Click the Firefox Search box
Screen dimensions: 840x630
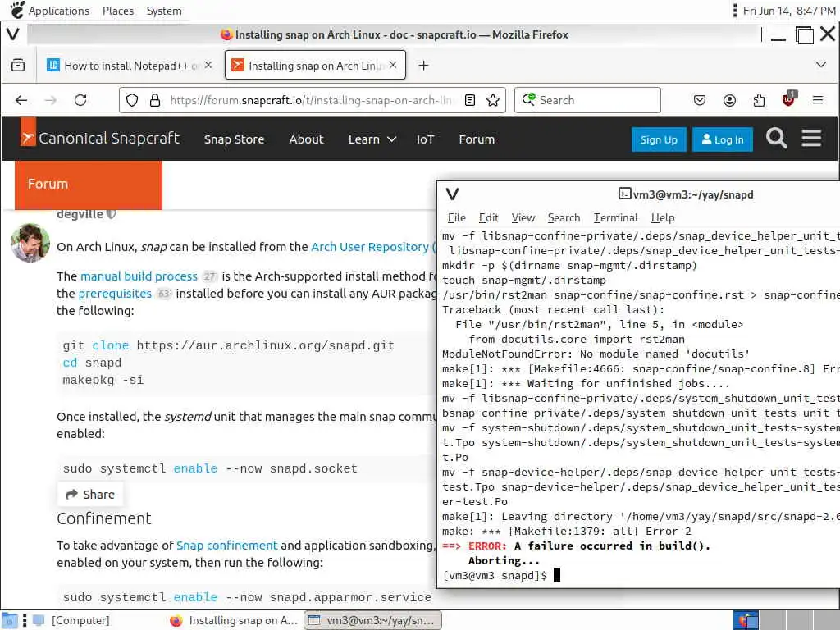[587, 100]
